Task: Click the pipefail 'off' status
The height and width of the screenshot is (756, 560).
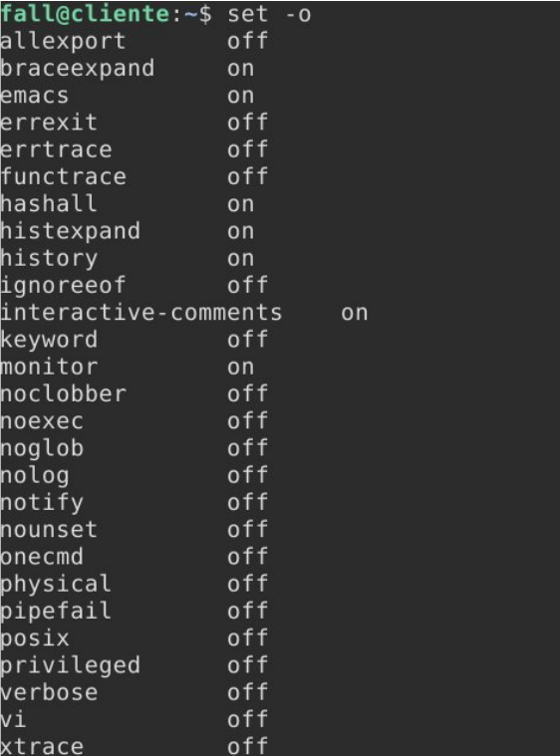Action: click(x=247, y=611)
